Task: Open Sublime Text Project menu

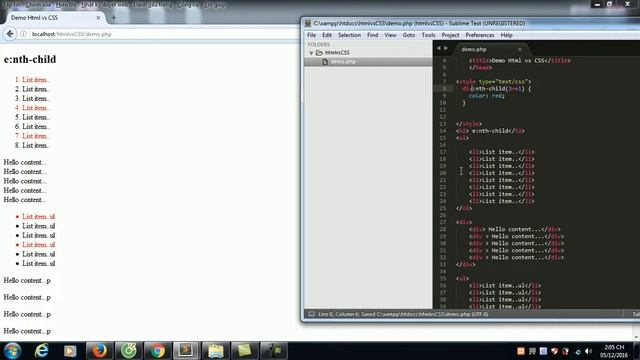Action: click(451, 35)
